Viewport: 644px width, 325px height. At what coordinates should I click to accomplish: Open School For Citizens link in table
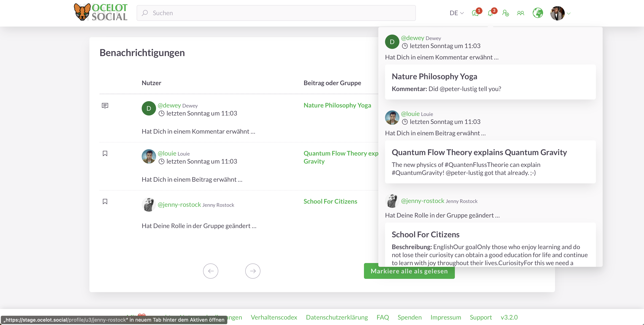(330, 201)
